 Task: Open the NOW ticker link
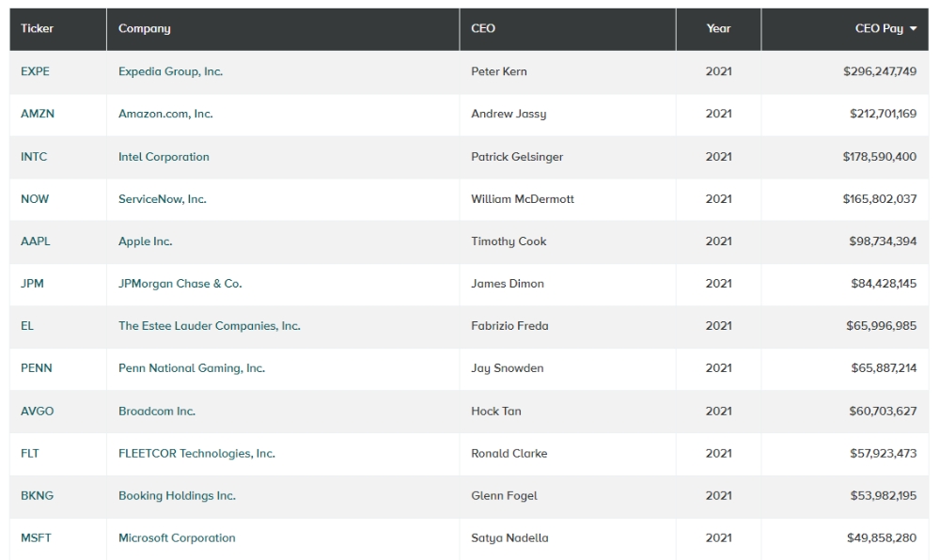[35, 199]
